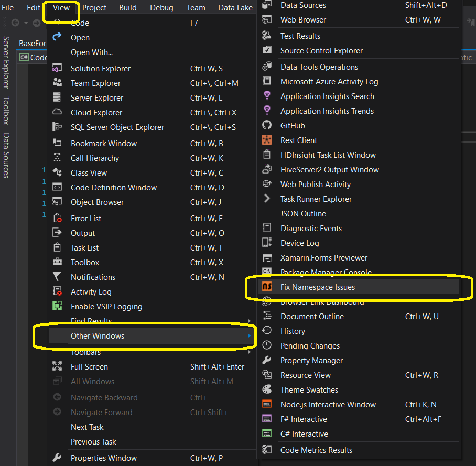Click the Package Manager Console icon
This screenshot has width=476, height=466.
tap(267, 272)
